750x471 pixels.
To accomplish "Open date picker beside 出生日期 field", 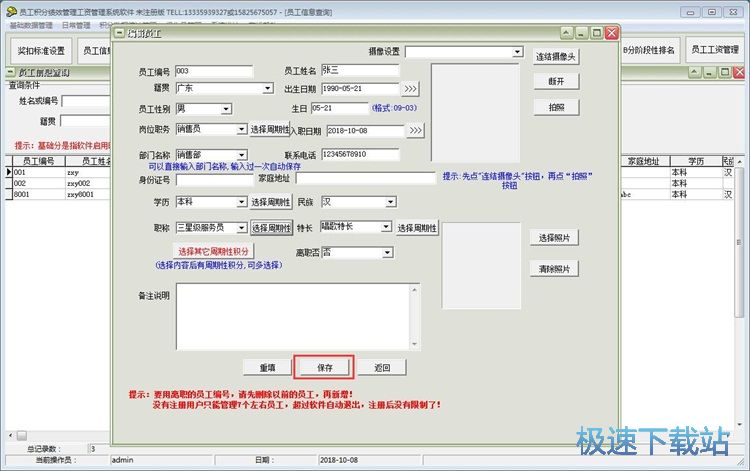I will click(410, 88).
